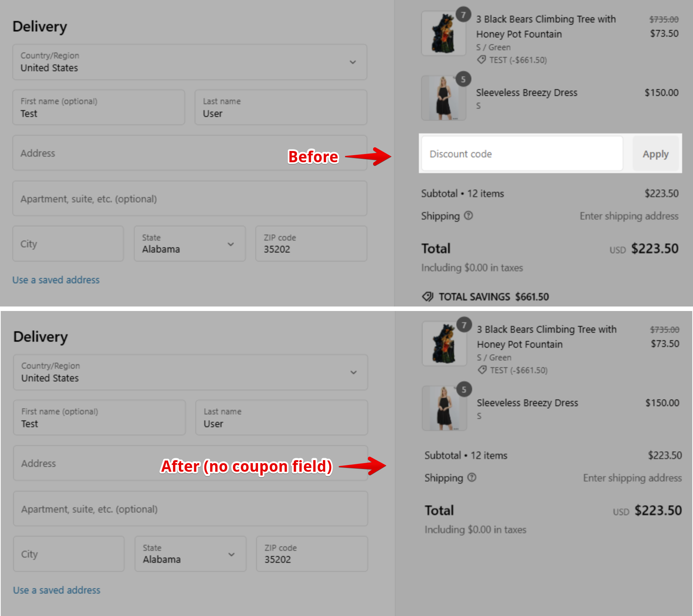
Task: Click the Total Savings tag icon
Action: [427, 296]
